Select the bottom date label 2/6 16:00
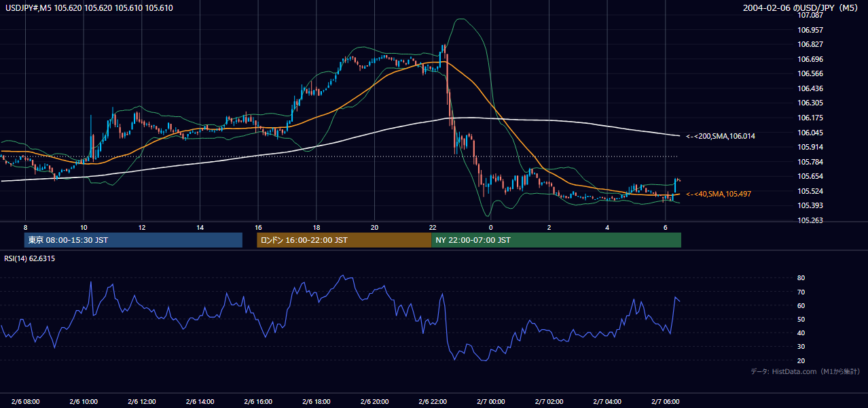Screen dimensions: 868x408 tap(258, 402)
